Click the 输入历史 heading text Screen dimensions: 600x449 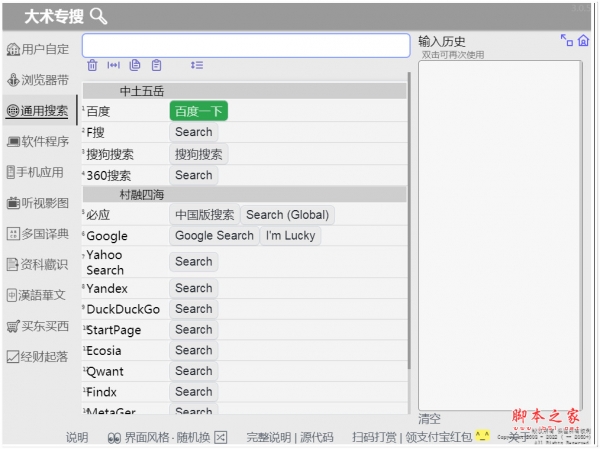tap(442, 41)
